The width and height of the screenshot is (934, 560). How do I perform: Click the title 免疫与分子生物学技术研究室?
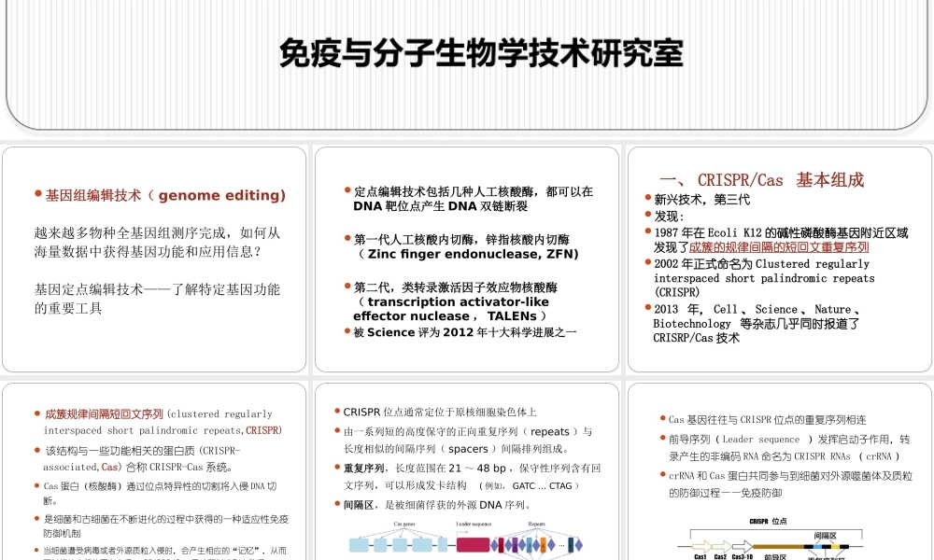click(481, 53)
